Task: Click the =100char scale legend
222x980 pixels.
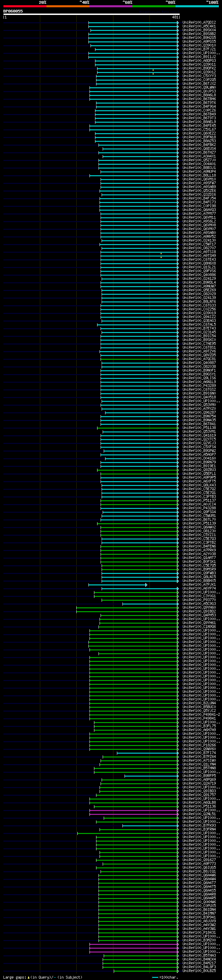Action: pyautogui.click(x=165, y=977)
